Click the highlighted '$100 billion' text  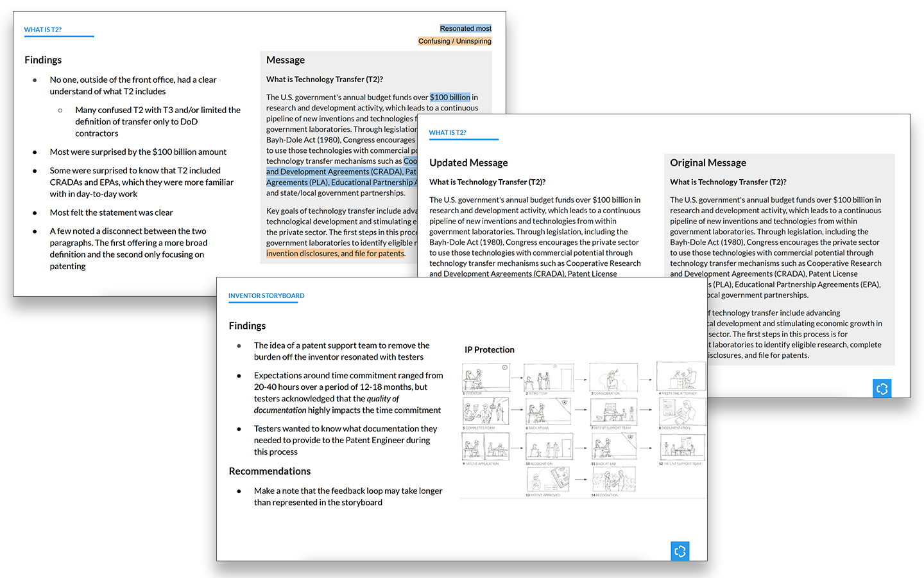(x=450, y=97)
